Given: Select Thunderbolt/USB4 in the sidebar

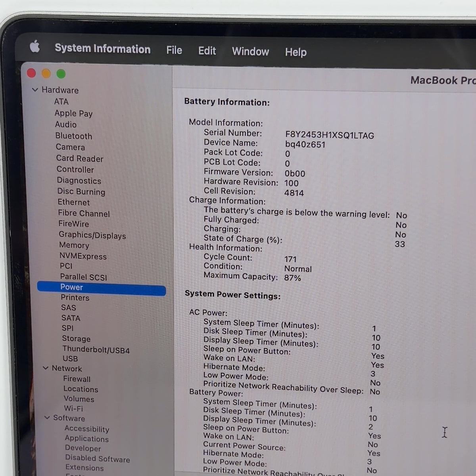Looking at the screenshot, I should pos(96,350).
